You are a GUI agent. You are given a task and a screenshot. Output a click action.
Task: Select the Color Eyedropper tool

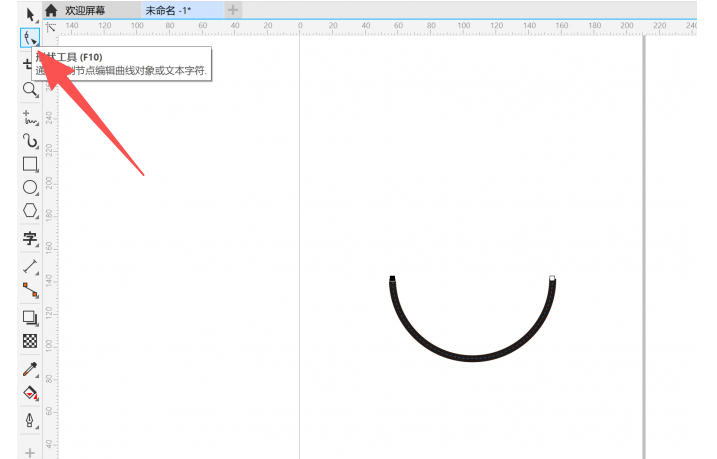30,369
